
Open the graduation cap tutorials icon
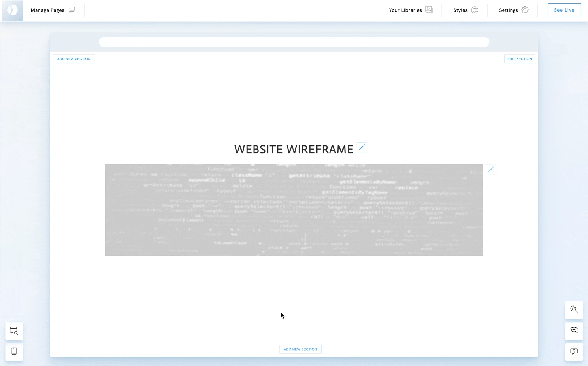(x=574, y=331)
